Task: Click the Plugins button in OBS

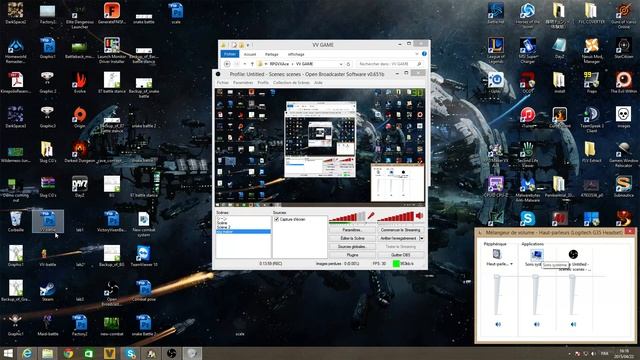Action: click(x=352, y=255)
